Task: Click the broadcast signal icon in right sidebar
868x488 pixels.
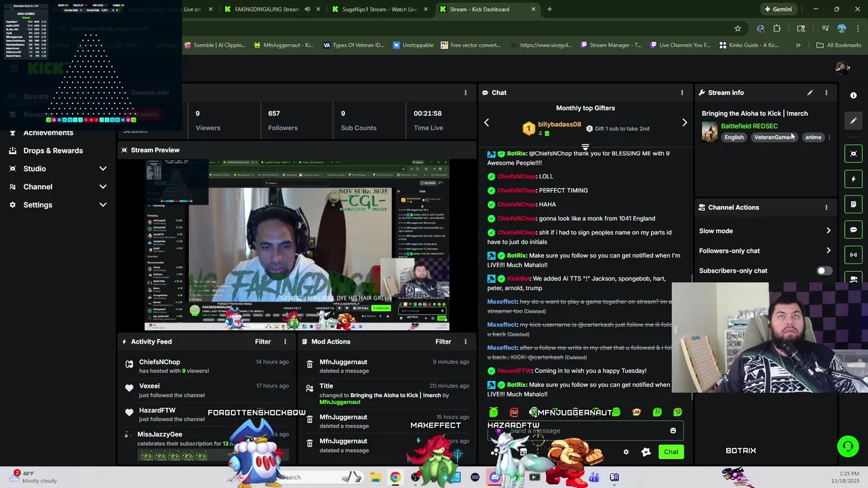Action: coord(854,255)
